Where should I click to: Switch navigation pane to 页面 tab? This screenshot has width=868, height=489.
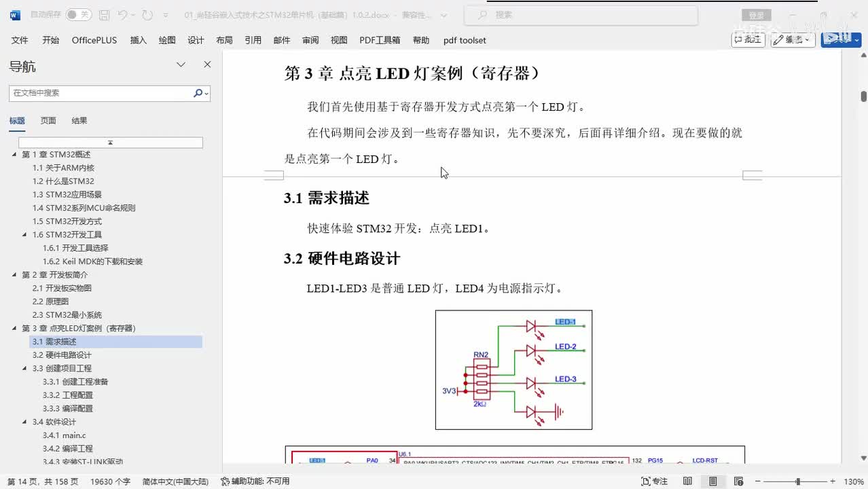[x=48, y=121]
